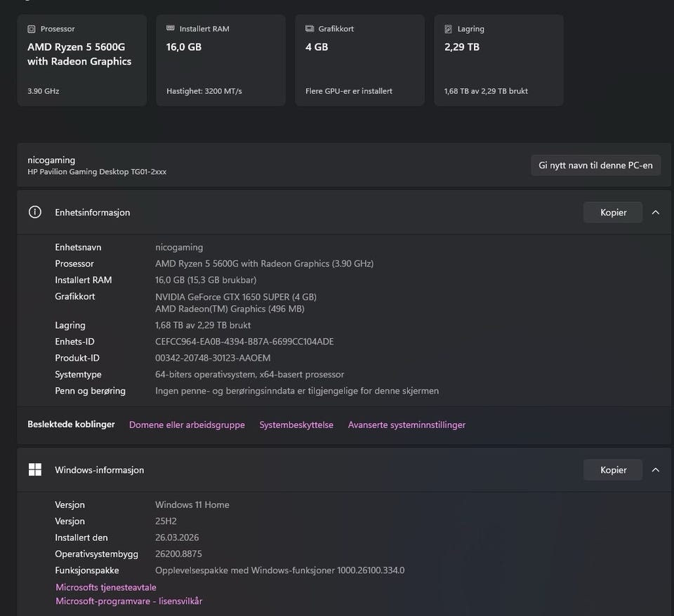This screenshot has width=674, height=616.
Task: Select Opplevelsespakke med Windows-funksjoner text
Action: tap(280, 570)
